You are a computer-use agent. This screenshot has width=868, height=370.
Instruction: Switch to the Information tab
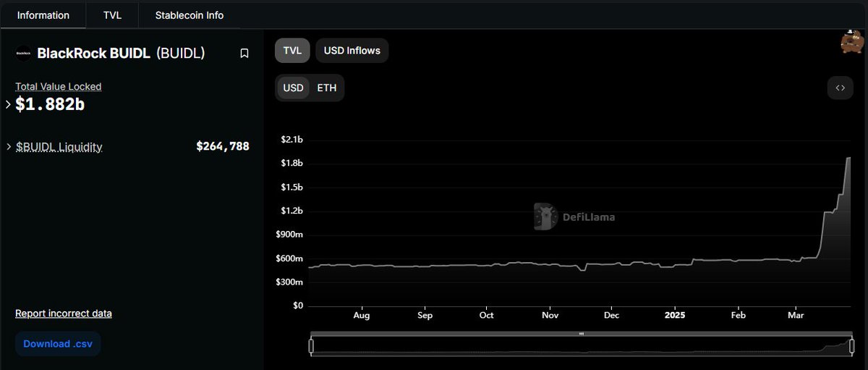43,14
